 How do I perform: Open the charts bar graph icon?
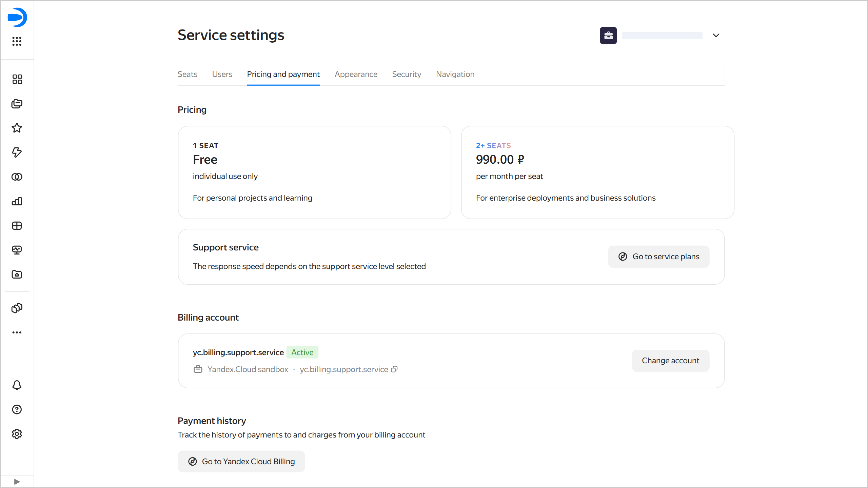[x=17, y=201]
